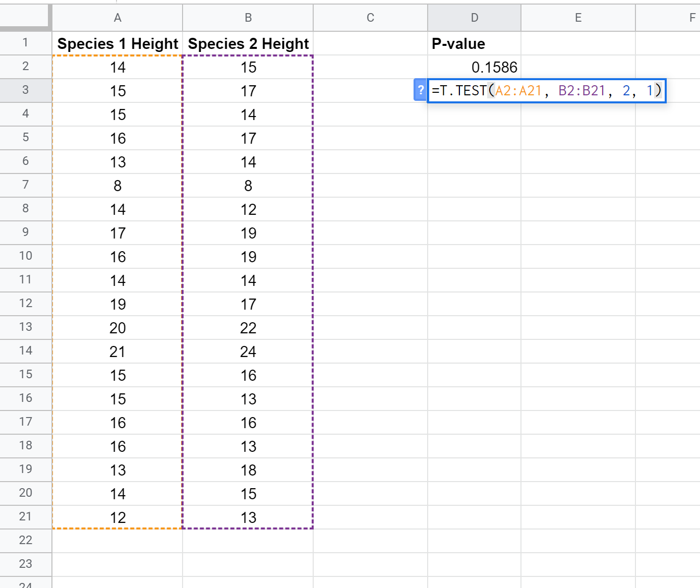Select row 13 header

click(x=26, y=327)
